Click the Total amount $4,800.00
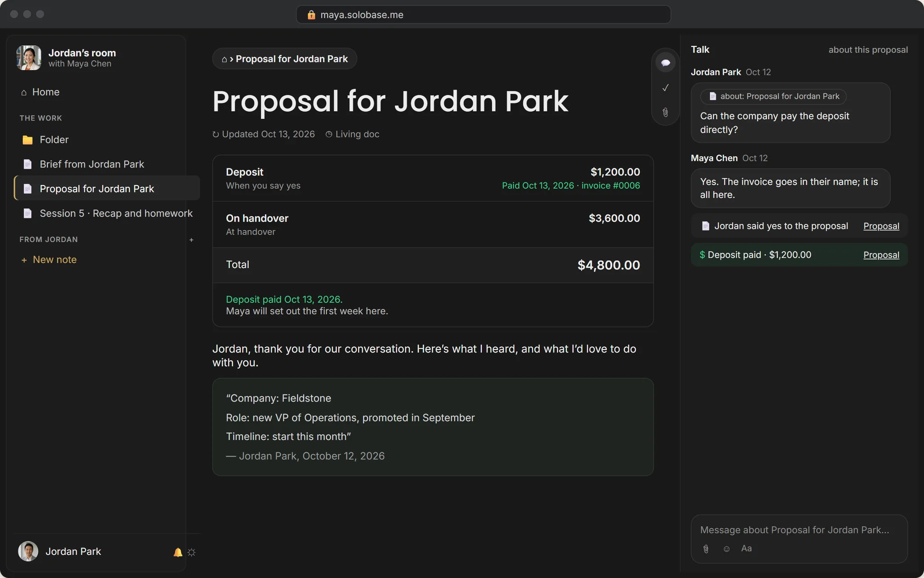Image resolution: width=924 pixels, height=578 pixels. [x=609, y=265]
